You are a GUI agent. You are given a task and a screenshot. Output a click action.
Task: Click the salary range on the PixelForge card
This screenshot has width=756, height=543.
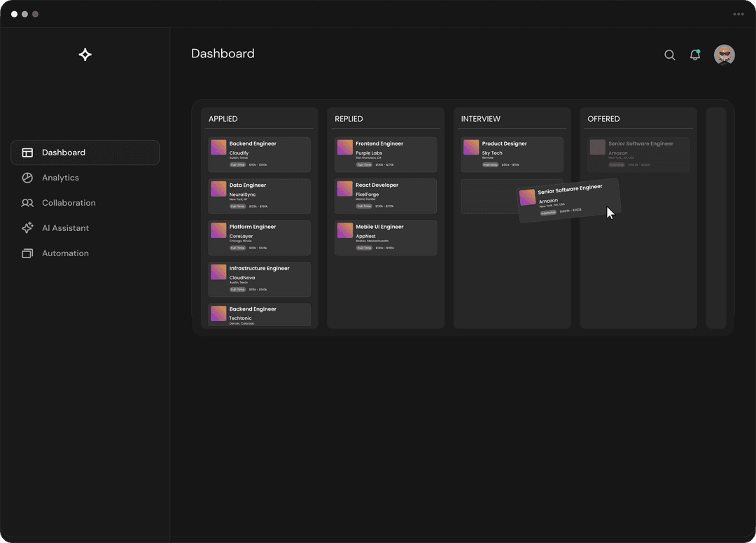[x=384, y=206]
